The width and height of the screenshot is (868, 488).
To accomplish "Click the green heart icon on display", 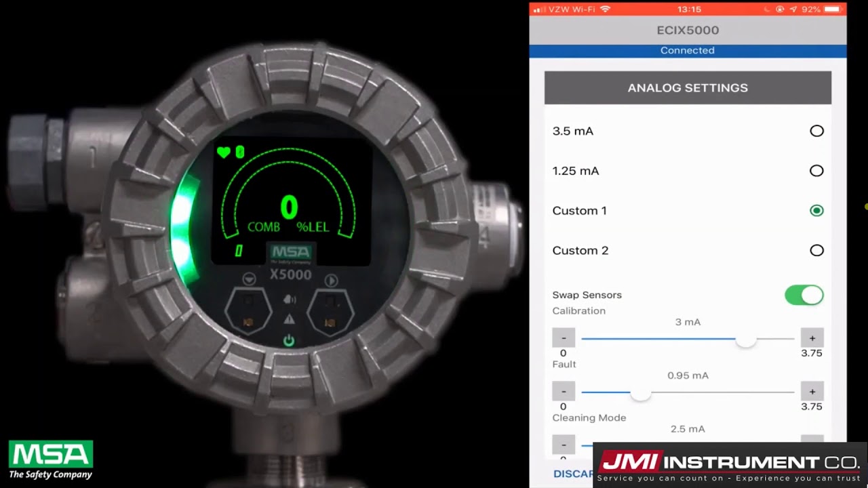I will [x=223, y=152].
